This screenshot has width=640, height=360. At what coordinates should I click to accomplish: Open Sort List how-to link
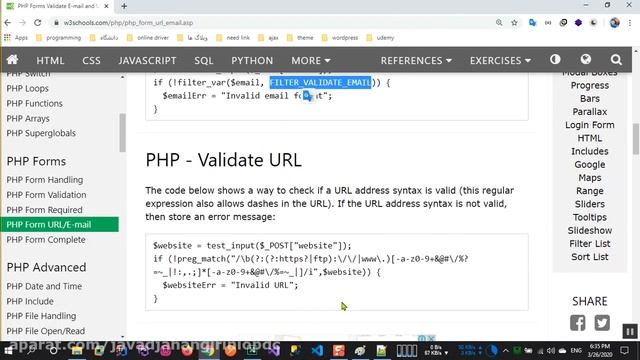click(589, 257)
